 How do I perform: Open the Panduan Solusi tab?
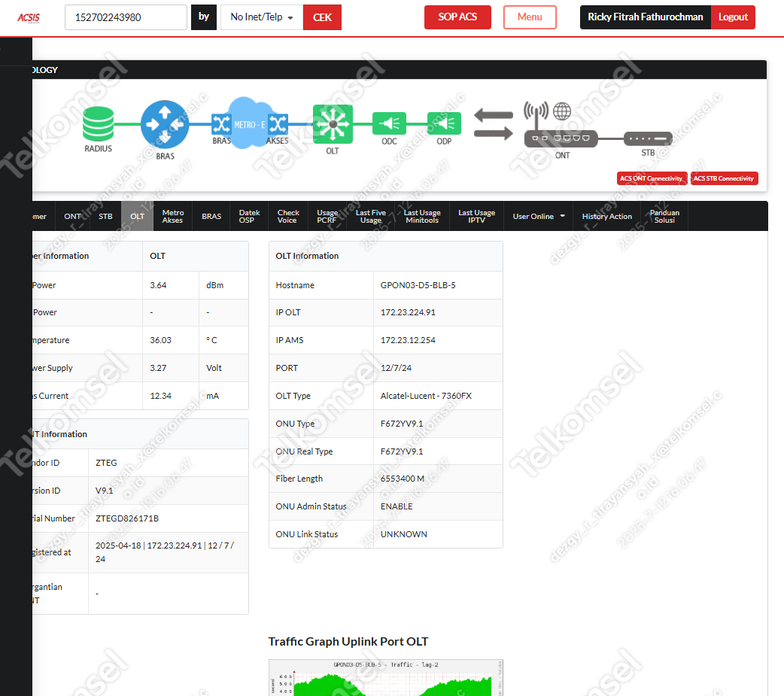(x=664, y=216)
